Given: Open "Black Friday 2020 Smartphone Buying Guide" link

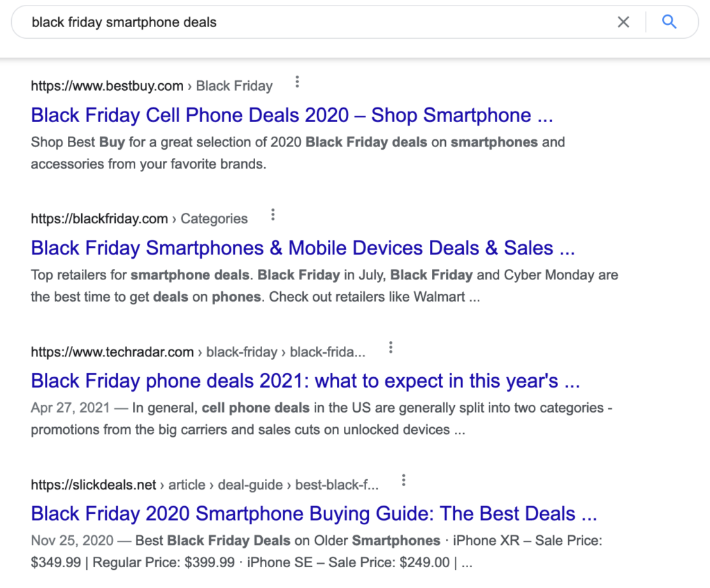Looking at the screenshot, I should 313,514.
